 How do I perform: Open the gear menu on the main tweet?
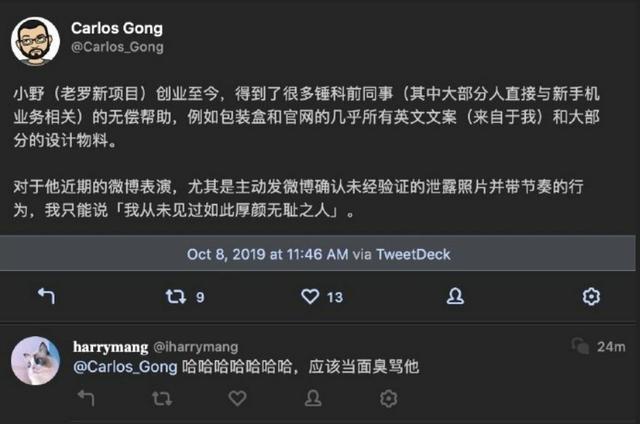[x=591, y=296]
